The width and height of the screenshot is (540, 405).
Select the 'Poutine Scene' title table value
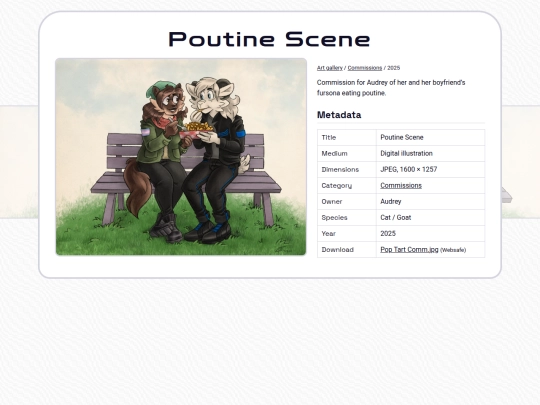tap(402, 137)
